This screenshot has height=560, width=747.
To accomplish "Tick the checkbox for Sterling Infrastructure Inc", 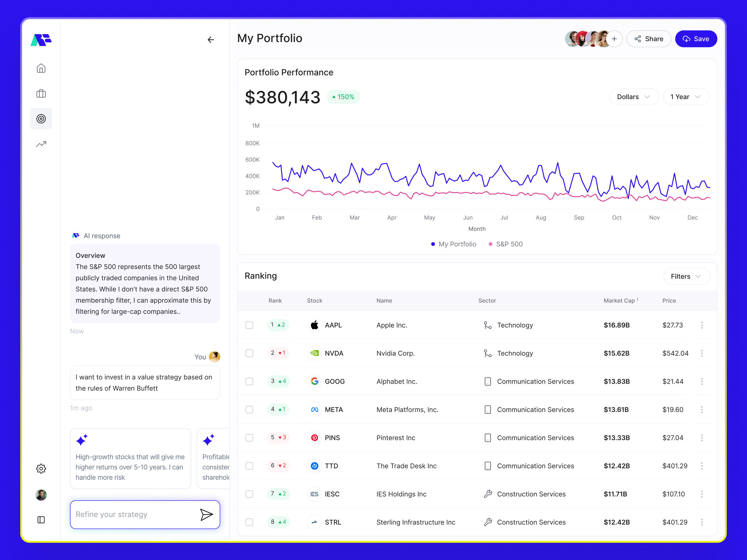I will pos(250,522).
